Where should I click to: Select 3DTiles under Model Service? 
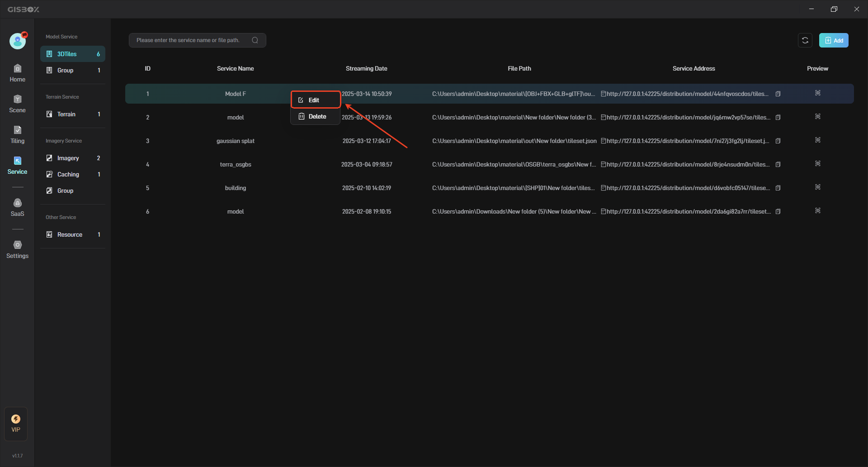(73, 54)
